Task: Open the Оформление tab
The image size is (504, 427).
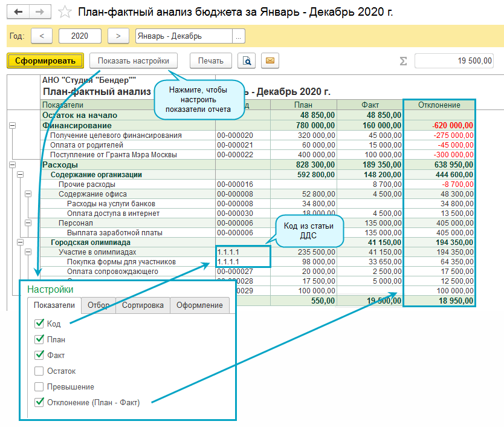Action: [199, 305]
